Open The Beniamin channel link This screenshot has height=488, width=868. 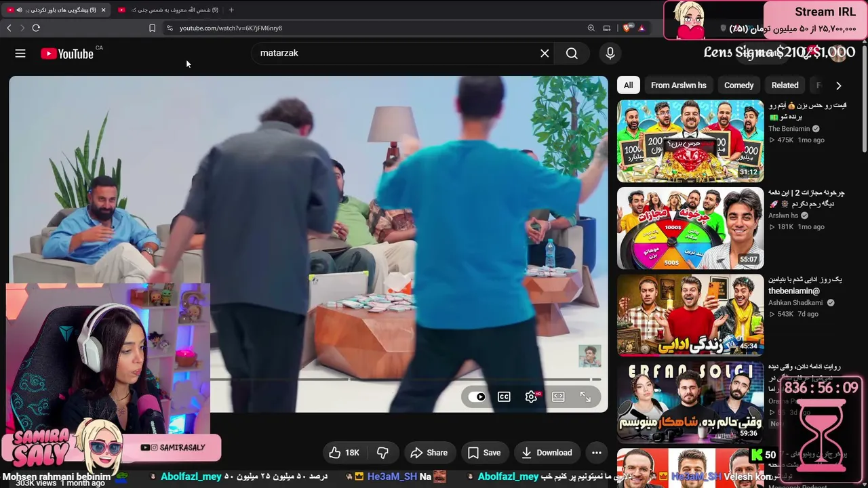pyautogui.click(x=789, y=129)
